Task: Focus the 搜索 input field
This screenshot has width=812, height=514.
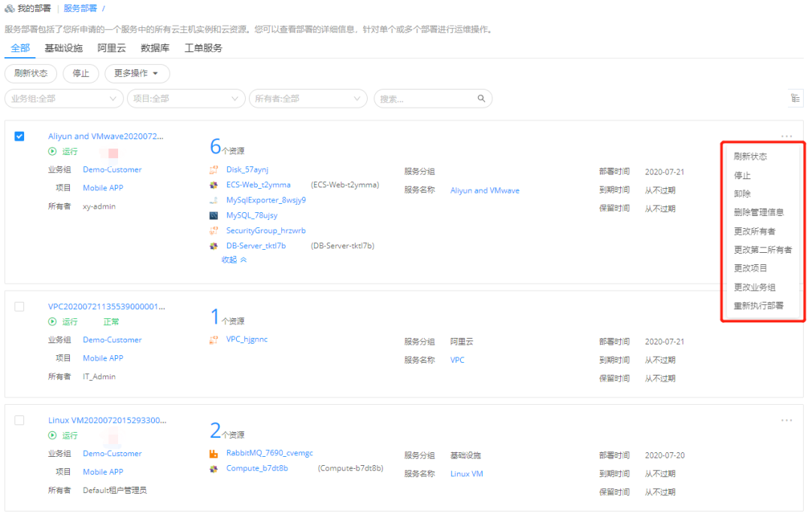Action: (x=425, y=99)
